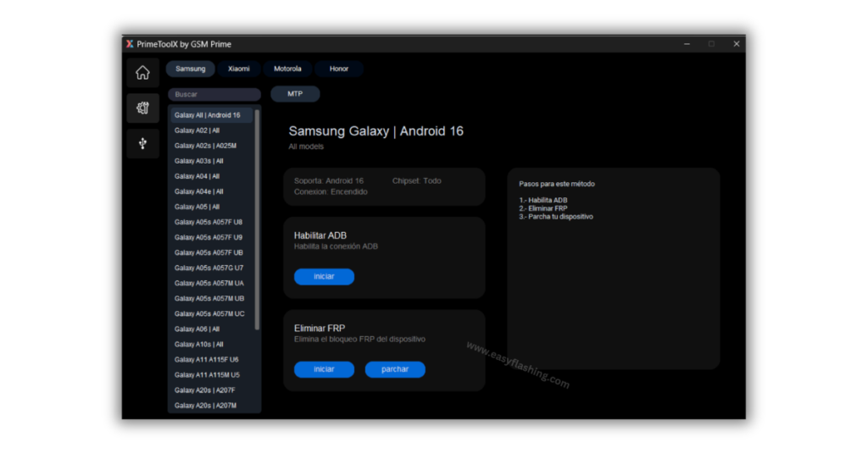Viewport: 868px width, 454px height.
Task: Select the MTP mode button
Action: point(295,94)
